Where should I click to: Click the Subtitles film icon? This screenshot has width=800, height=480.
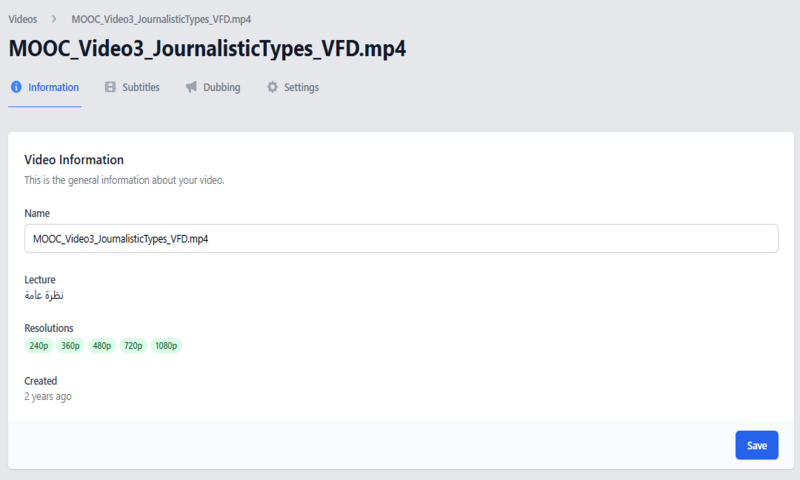click(x=110, y=87)
